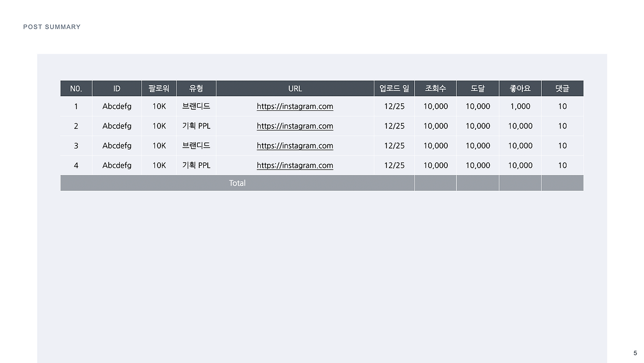This screenshot has width=644, height=363.
Task: Click the 댓글 value 10 in row 3
Action: [x=562, y=146]
